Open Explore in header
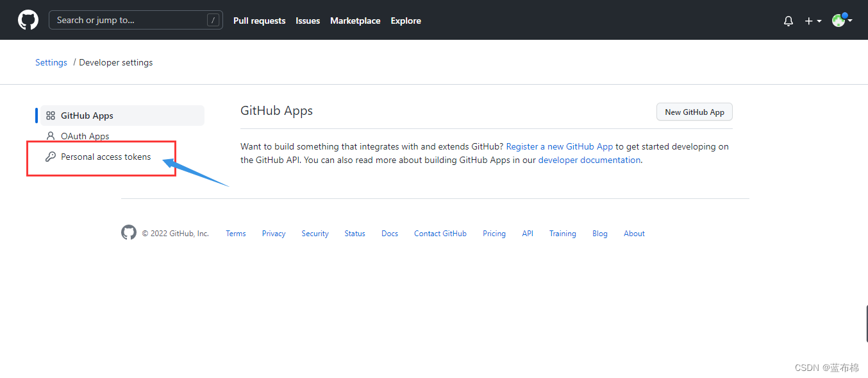 click(406, 21)
